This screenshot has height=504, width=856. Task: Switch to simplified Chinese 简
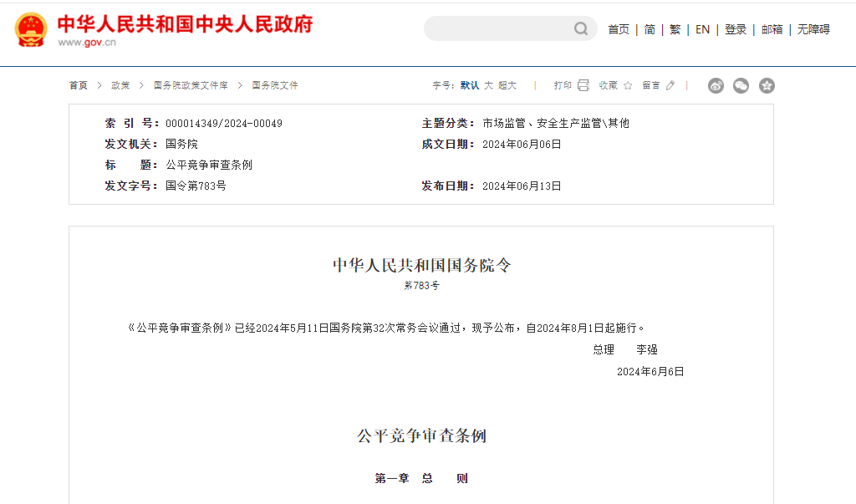650,29
